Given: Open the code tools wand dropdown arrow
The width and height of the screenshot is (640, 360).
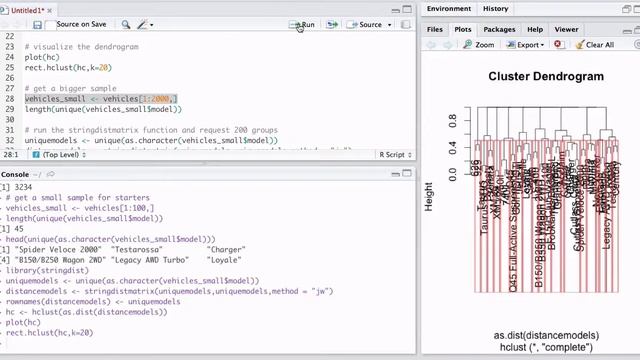Looking at the screenshot, I should click(x=151, y=25).
